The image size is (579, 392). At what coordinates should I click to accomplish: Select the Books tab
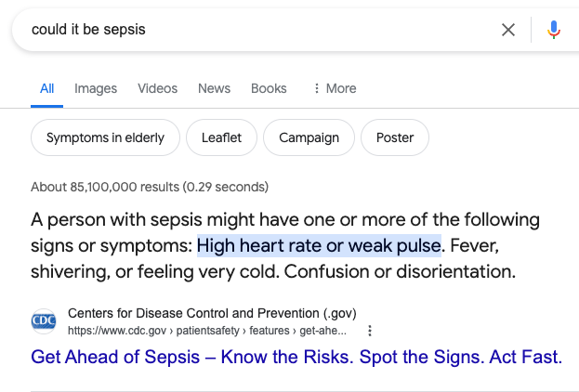coord(269,88)
